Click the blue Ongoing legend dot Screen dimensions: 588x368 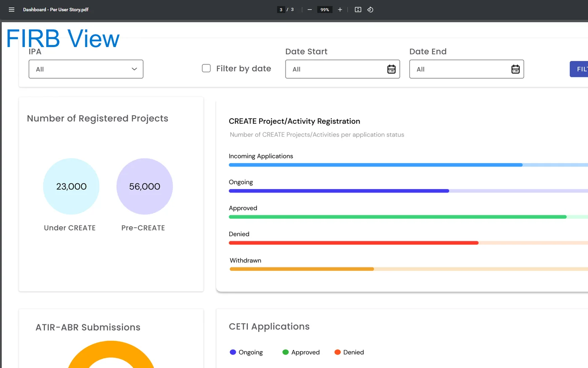click(233, 352)
